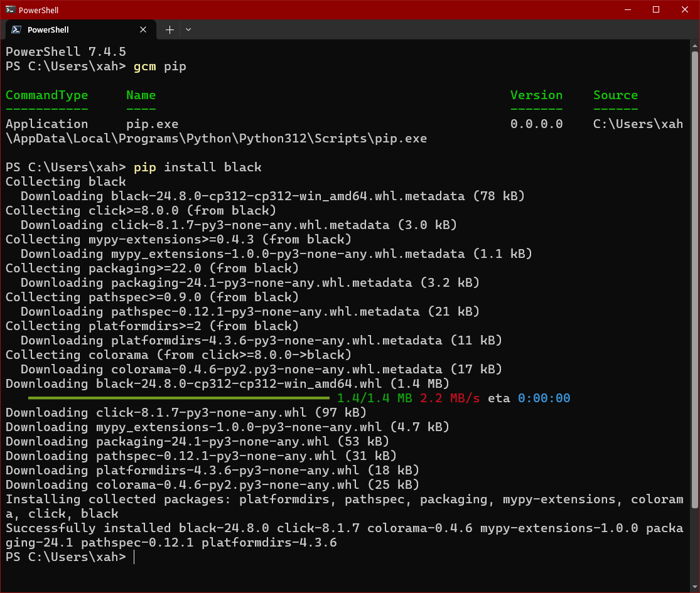Click the Python312\Scripts\pip.exe path line

(216, 139)
